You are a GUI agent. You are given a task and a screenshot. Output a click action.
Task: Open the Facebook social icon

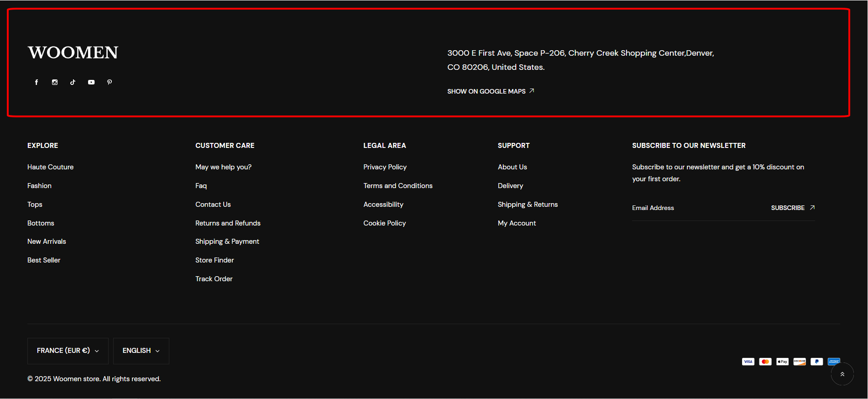(x=37, y=82)
